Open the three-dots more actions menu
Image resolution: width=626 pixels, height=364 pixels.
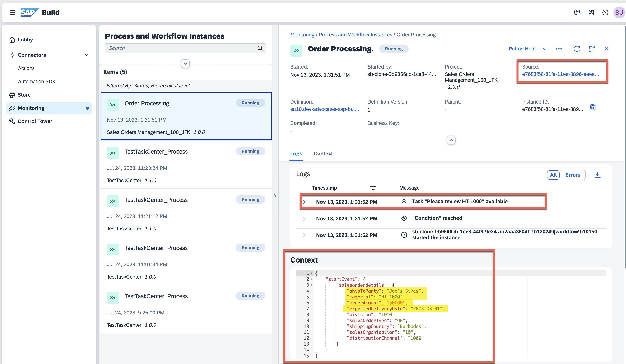559,49
